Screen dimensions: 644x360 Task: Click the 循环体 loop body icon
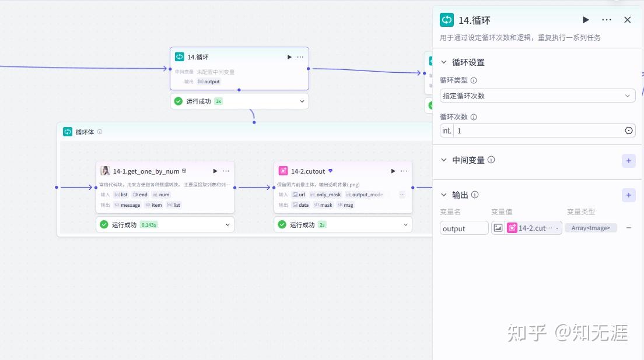pos(67,132)
